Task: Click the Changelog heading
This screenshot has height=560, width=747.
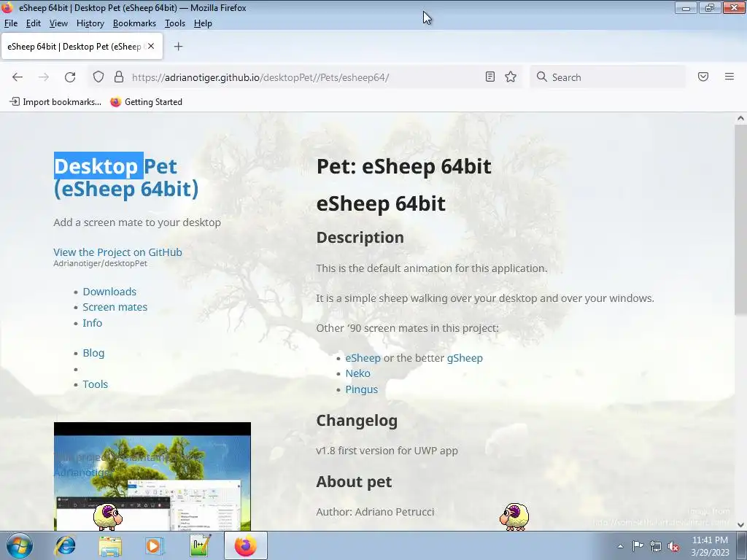Action: point(357,421)
